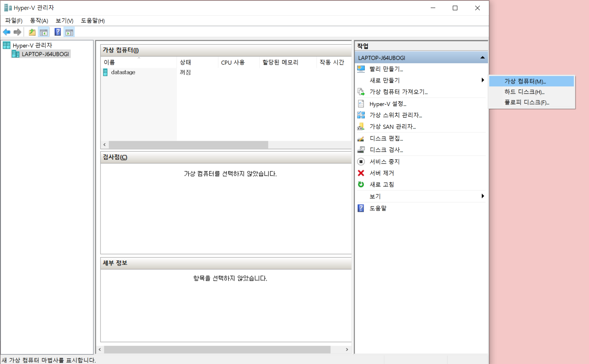Click the 가상 컴퓨터 가져오기 import icon

click(361, 92)
